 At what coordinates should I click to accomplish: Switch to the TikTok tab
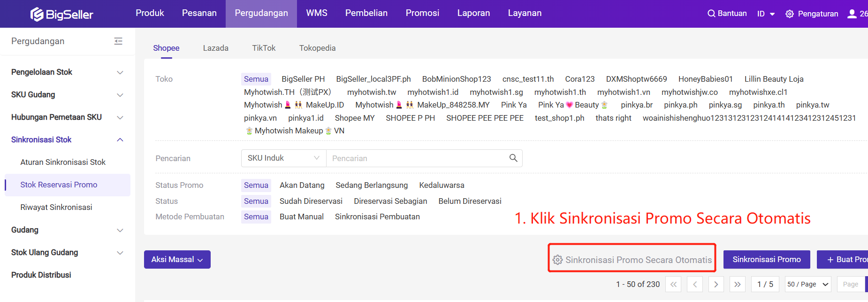[264, 48]
